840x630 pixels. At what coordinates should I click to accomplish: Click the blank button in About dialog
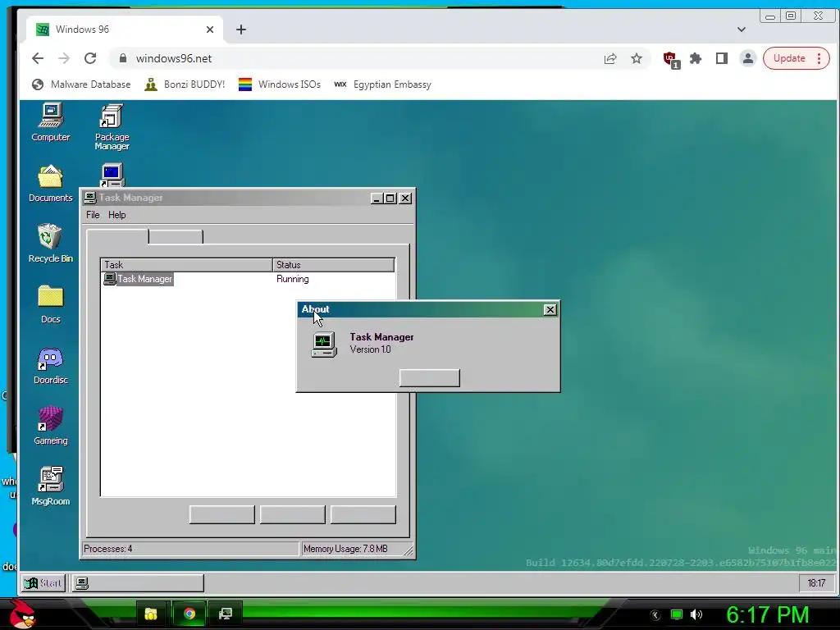(x=430, y=377)
